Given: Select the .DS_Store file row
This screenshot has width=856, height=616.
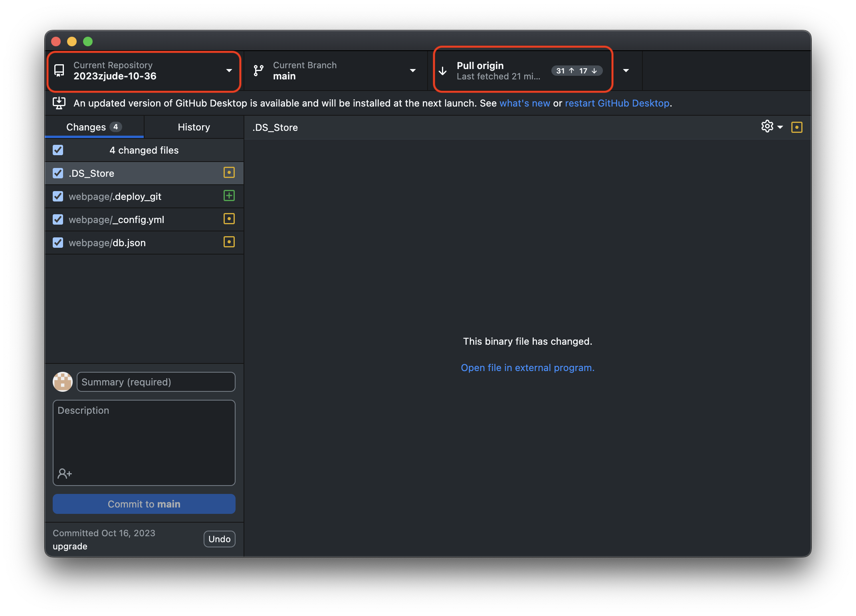Looking at the screenshot, I should click(144, 173).
